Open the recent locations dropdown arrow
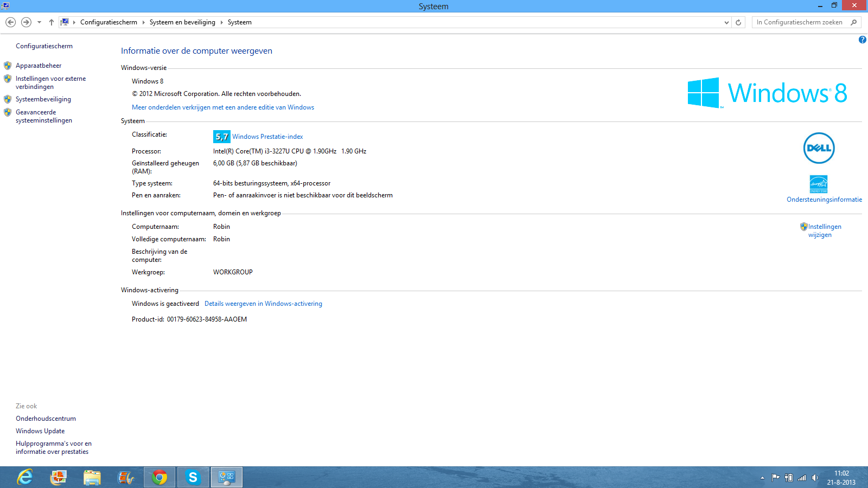This screenshot has width=868, height=488. pyautogui.click(x=39, y=22)
